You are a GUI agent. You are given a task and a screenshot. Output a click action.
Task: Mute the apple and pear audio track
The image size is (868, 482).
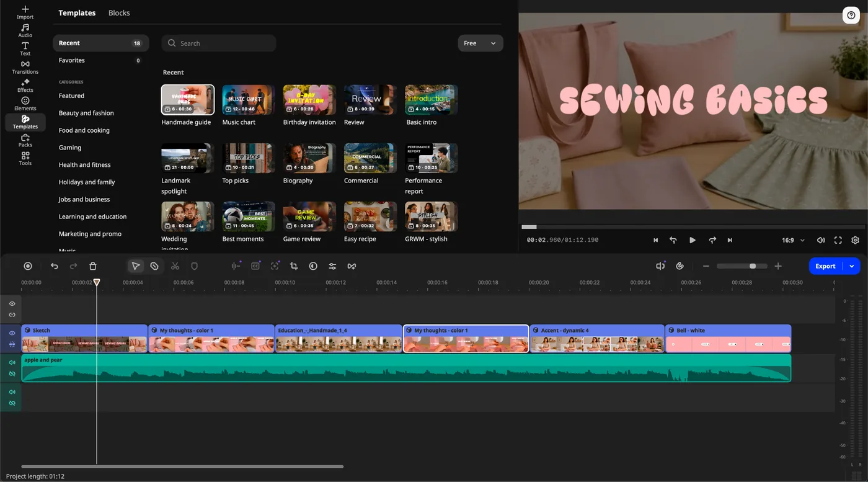[12, 362]
